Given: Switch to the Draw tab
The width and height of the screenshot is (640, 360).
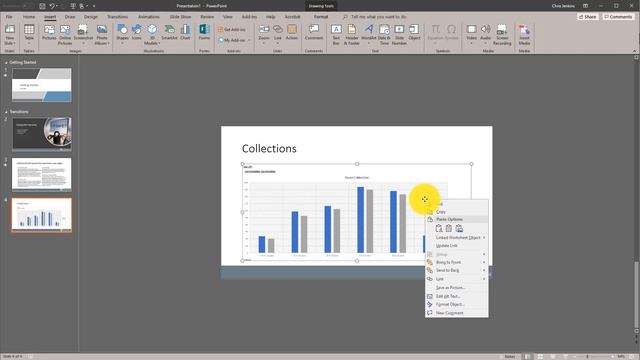Looking at the screenshot, I should coord(70,17).
